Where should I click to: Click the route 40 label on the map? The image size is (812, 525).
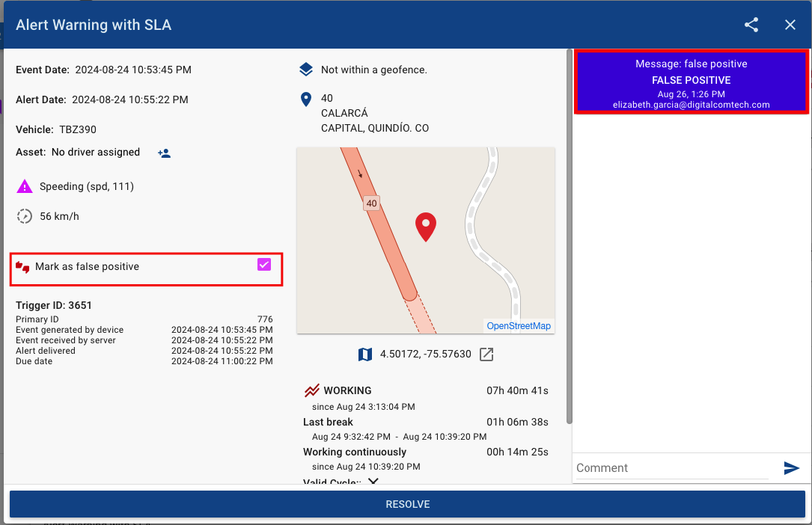[372, 203]
